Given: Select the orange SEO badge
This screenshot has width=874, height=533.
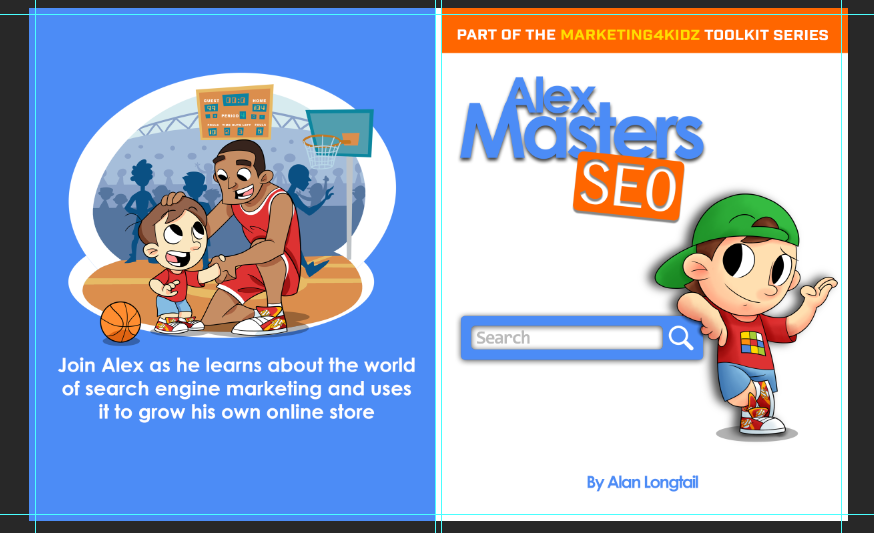Looking at the screenshot, I should 629,186.
